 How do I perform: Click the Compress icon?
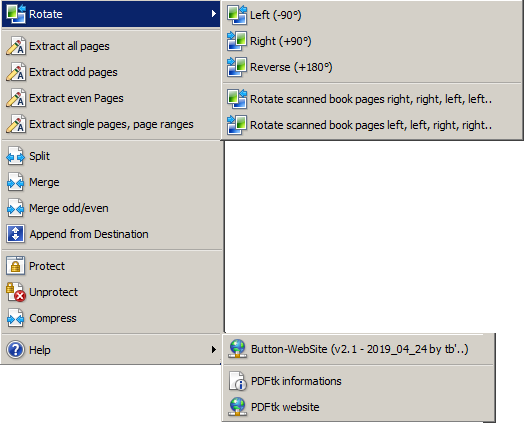[x=16, y=318]
